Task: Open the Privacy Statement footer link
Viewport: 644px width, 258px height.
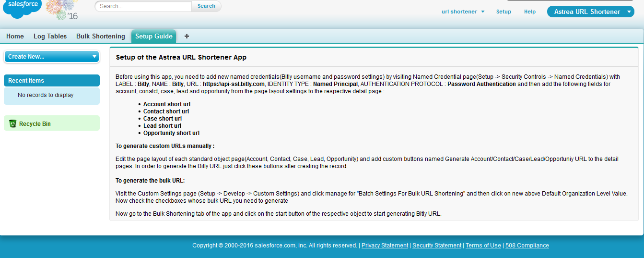Action: [385, 246]
